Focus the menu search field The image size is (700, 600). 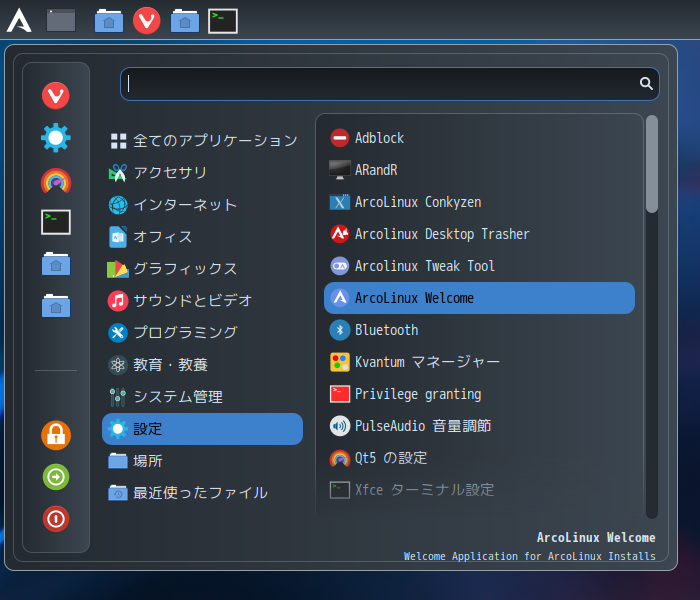[x=389, y=84]
